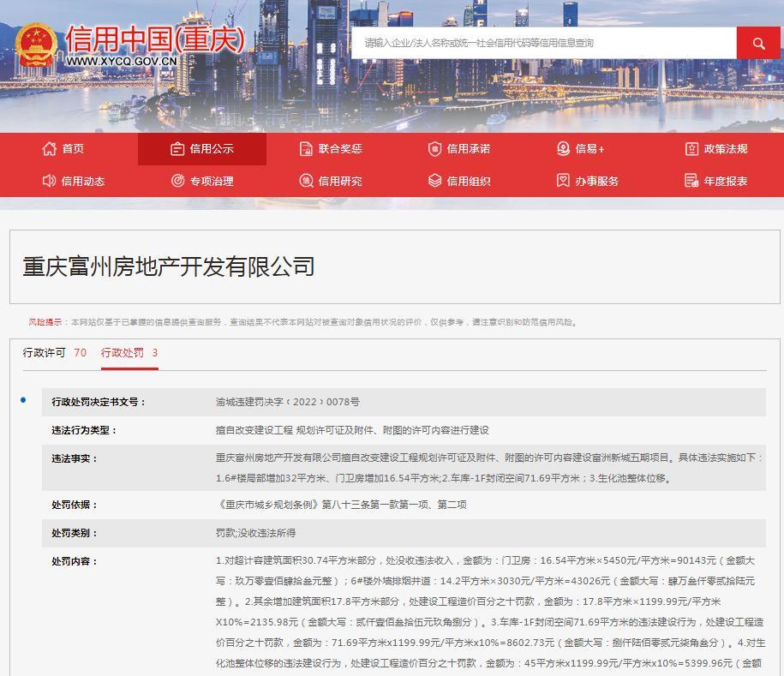Screen dimensions: 784x676
Task: Click the count 3 next to 行政处罚
Action: (155, 352)
